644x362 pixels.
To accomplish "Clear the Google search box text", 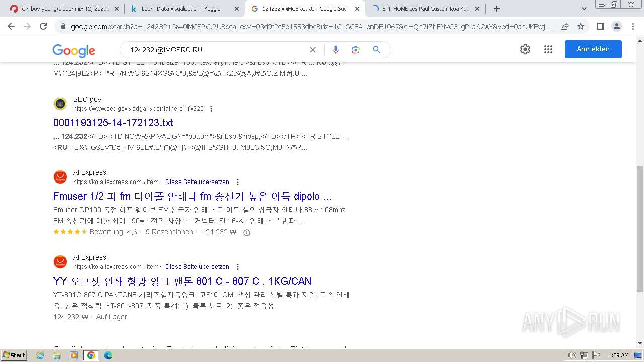I will (x=312, y=50).
